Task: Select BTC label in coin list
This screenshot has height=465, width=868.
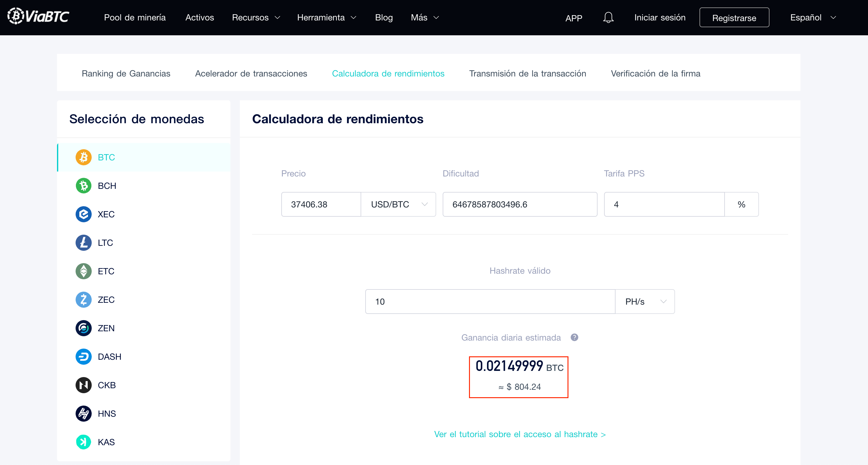Action: pos(106,157)
